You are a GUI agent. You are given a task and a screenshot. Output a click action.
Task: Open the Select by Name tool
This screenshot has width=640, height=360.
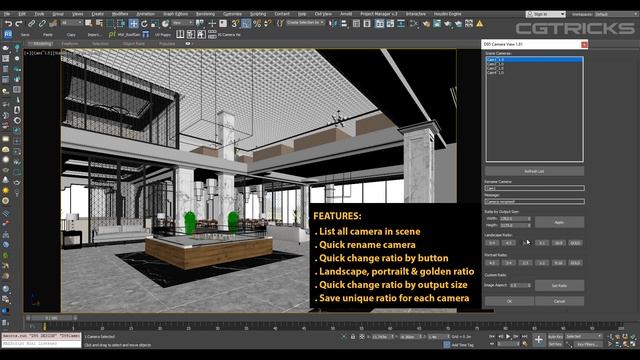(99, 24)
